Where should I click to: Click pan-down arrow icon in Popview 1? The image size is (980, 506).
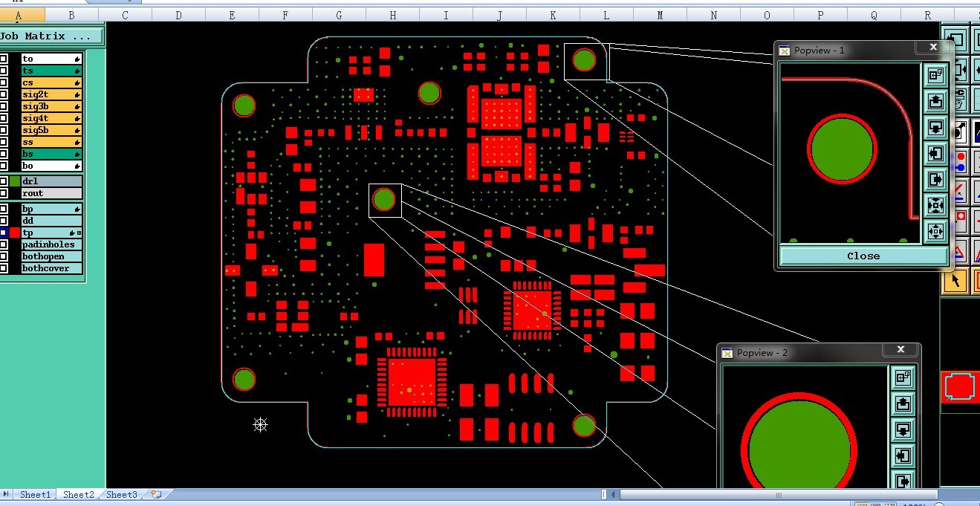click(x=935, y=126)
